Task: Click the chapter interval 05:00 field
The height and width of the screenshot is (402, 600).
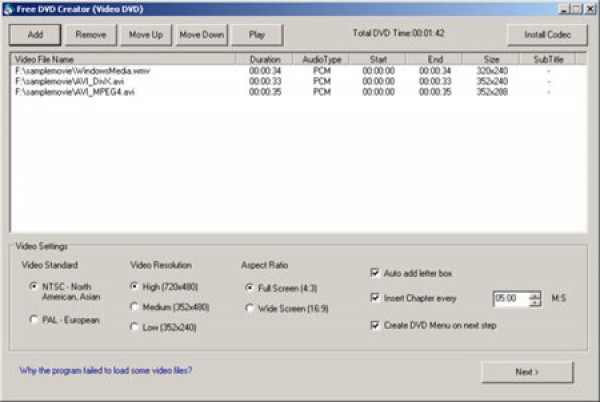Action: click(512, 298)
